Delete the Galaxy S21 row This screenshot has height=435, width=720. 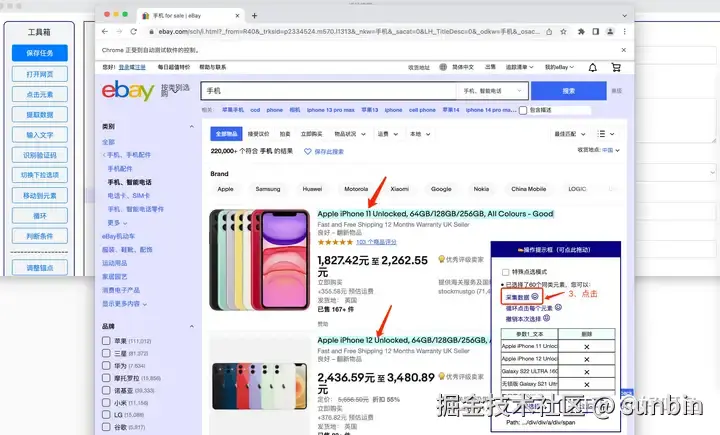tap(586, 384)
